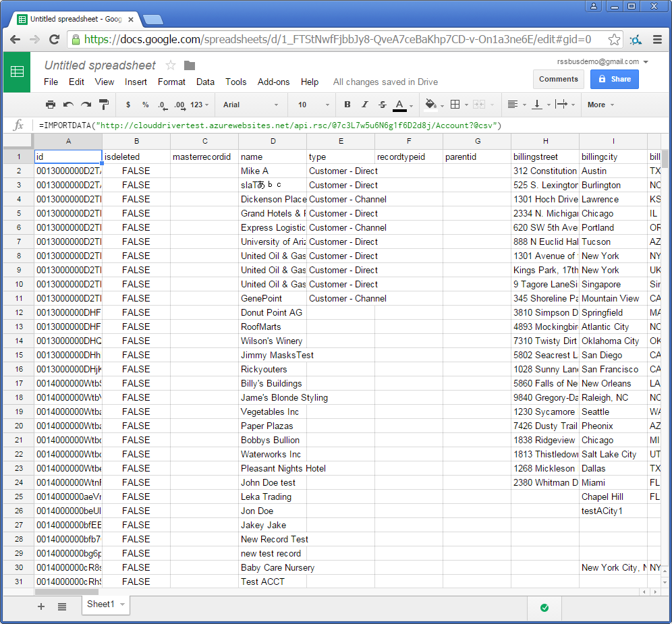Open the Add-ons menu

(x=273, y=82)
